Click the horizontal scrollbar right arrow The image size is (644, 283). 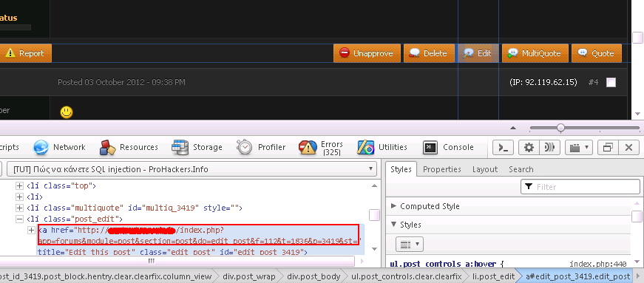click(x=362, y=262)
